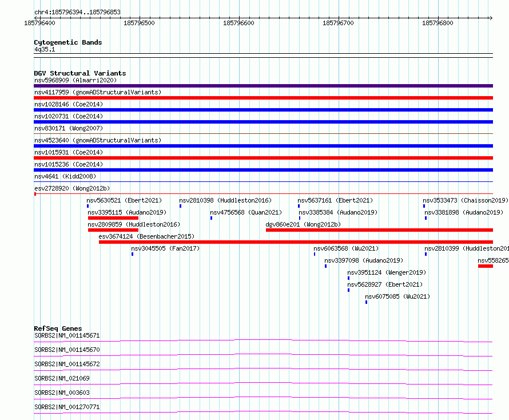Open nsv3395115 (Audano2019) label

127,212
